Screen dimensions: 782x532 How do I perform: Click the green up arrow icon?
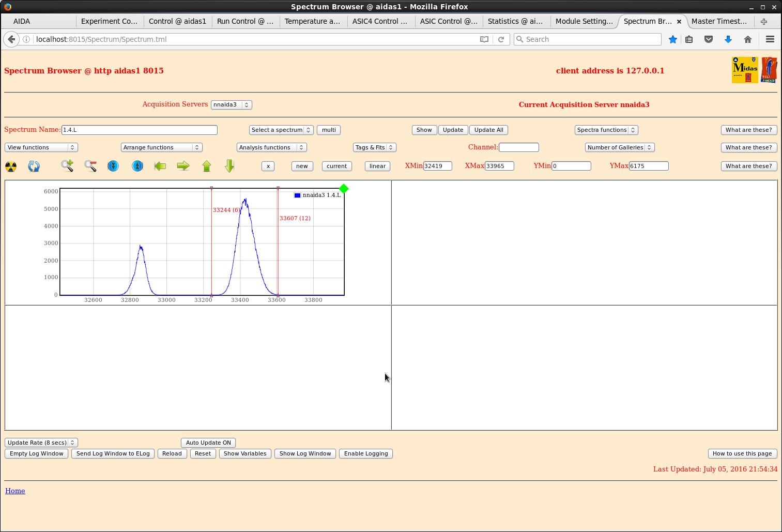pos(207,166)
